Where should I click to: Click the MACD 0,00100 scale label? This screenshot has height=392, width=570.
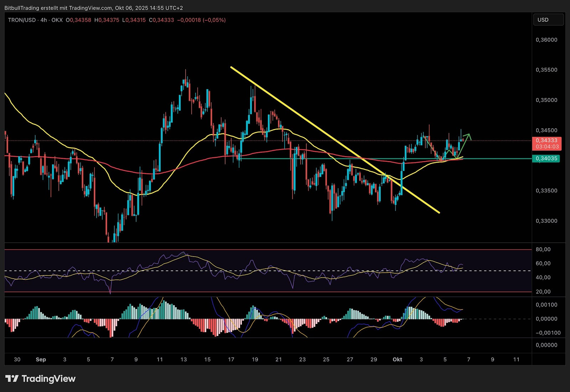tap(546, 305)
